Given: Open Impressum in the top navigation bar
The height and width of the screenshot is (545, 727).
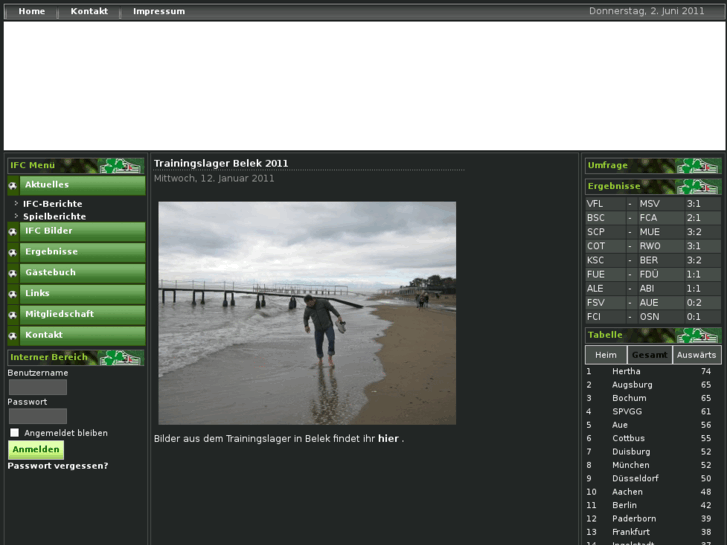Looking at the screenshot, I should [159, 11].
